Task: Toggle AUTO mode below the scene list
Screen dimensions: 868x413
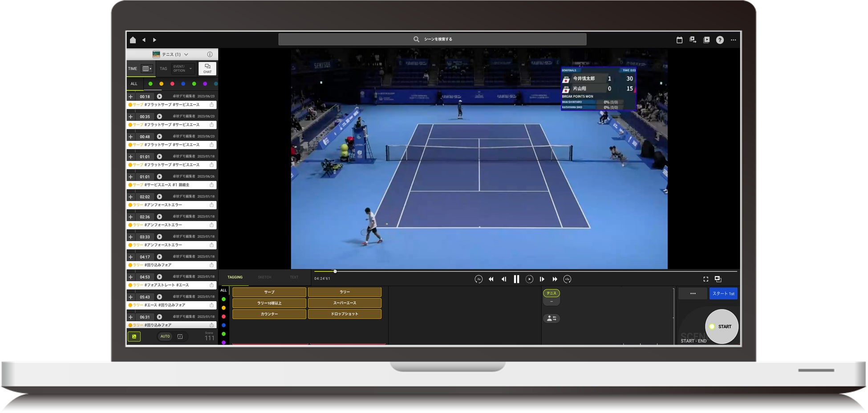Action: click(165, 336)
